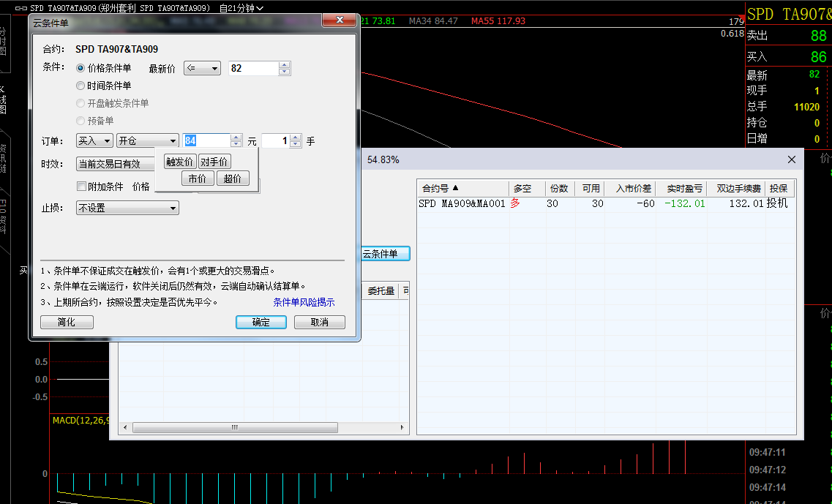This screenshot has height=504, width=832.
Task: Select the 价格条件单 radio button
Action: point(80,68)
